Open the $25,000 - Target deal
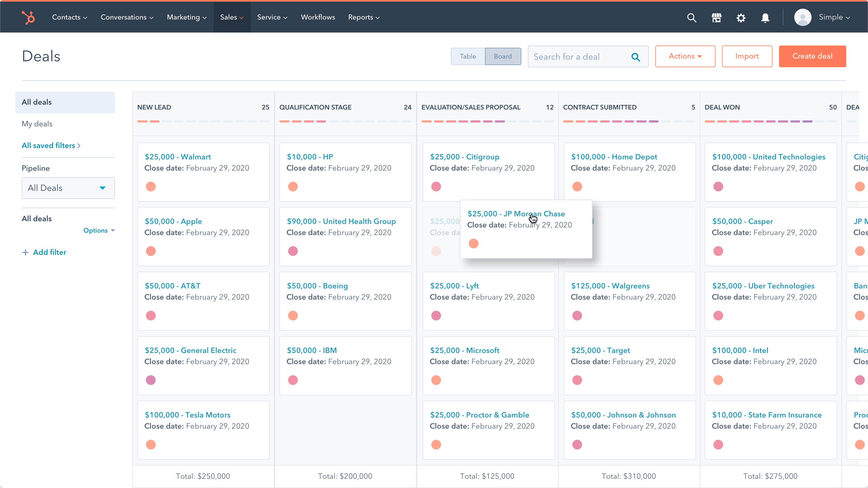Image resolution: width=868 pixels, height=488 pixels. pos(601,350)
